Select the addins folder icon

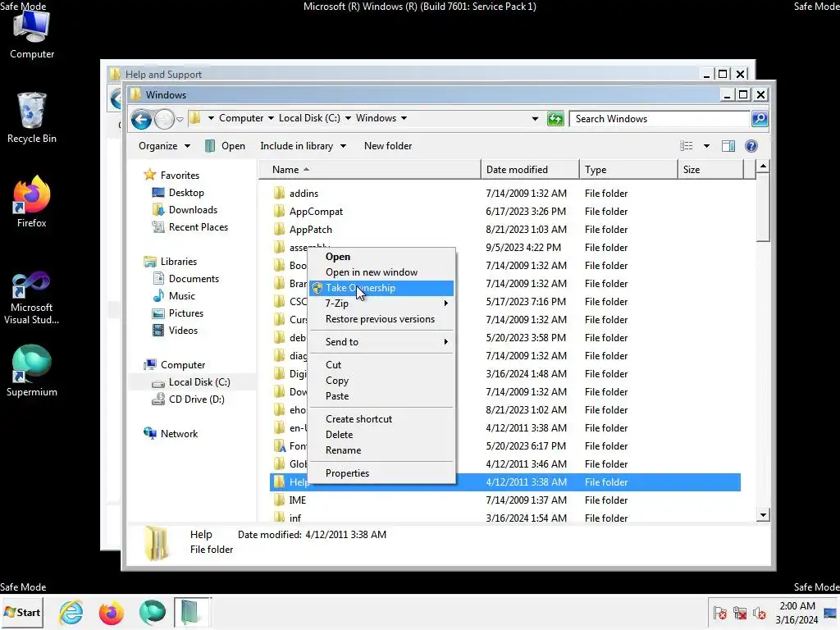(x=279, y=193)
